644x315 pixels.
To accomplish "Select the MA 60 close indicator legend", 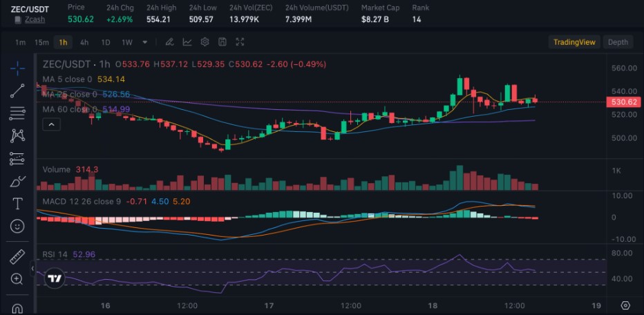I will [70, 109].
